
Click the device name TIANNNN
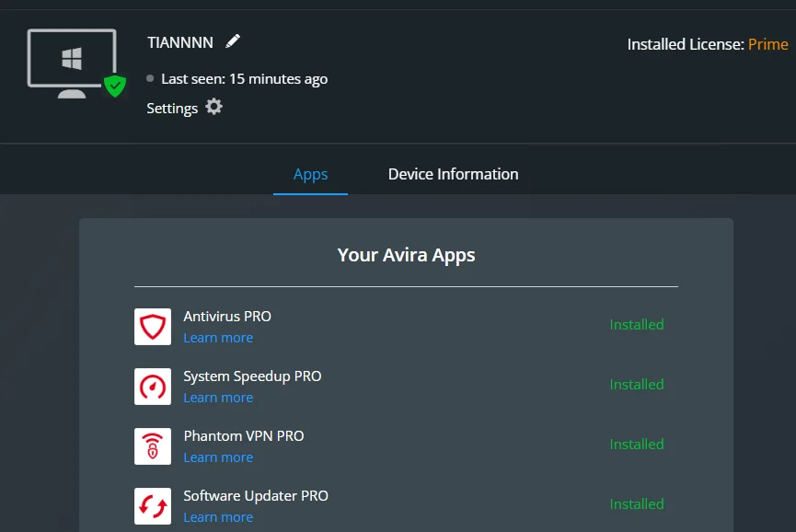click(x=180, y=42)
